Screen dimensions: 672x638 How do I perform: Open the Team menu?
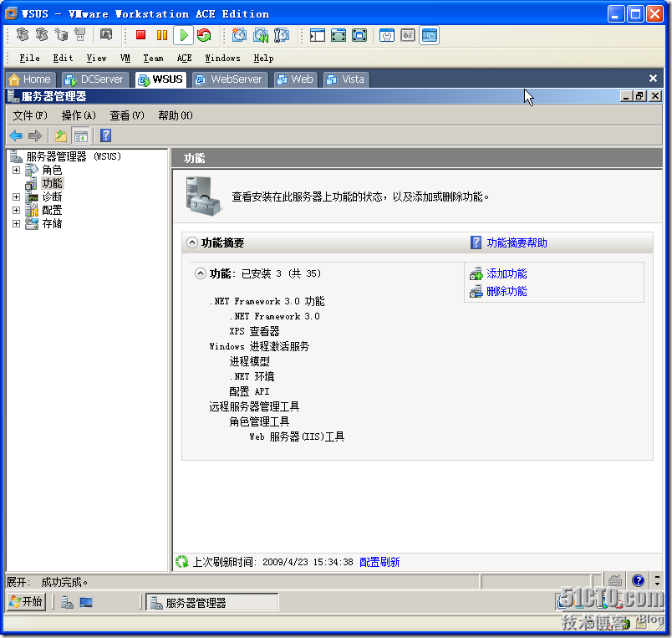coord(153,58)
